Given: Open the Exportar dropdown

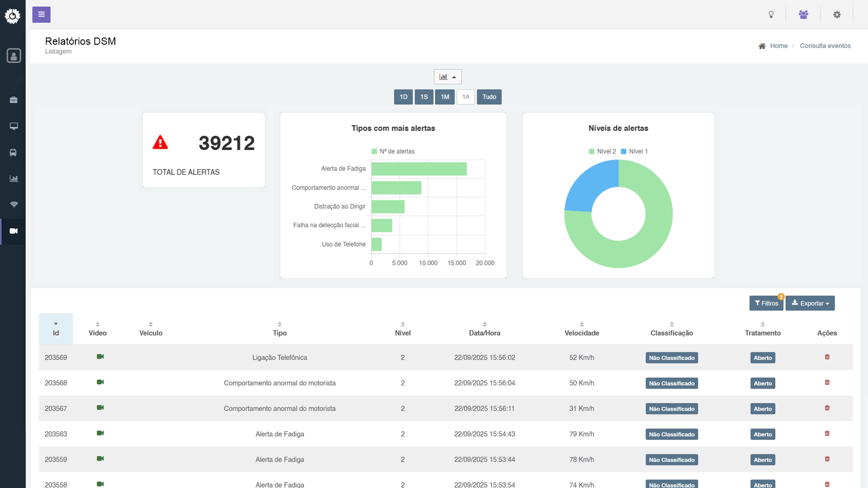Looking at the screenshot, I should point(810,303).
